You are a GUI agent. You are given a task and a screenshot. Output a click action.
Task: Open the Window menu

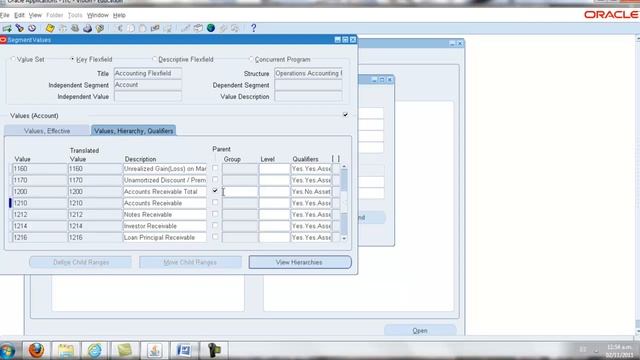(98, 15)
